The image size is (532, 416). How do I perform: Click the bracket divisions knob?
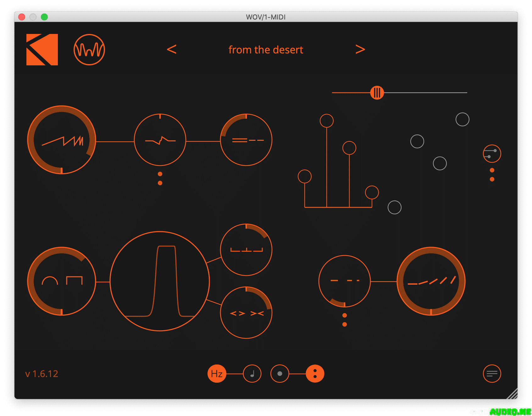[x=246, y=250]
